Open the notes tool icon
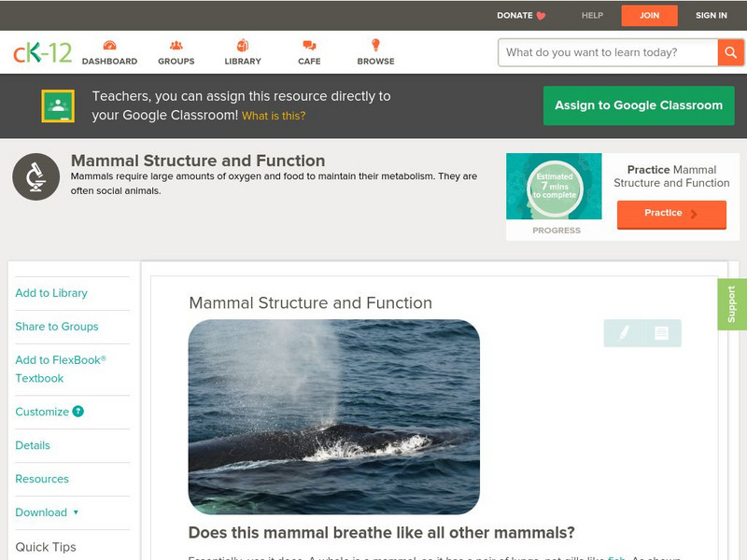 click(661, 333)
